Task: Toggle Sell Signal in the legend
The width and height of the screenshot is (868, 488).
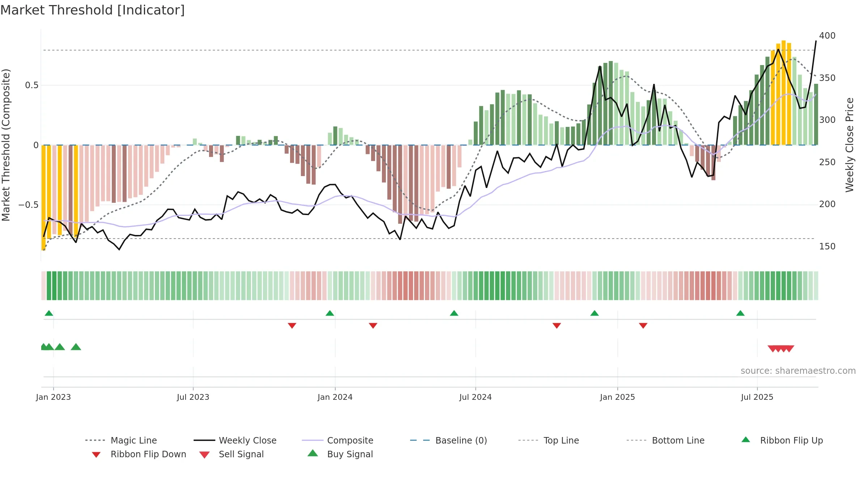Action: (231, 454)
